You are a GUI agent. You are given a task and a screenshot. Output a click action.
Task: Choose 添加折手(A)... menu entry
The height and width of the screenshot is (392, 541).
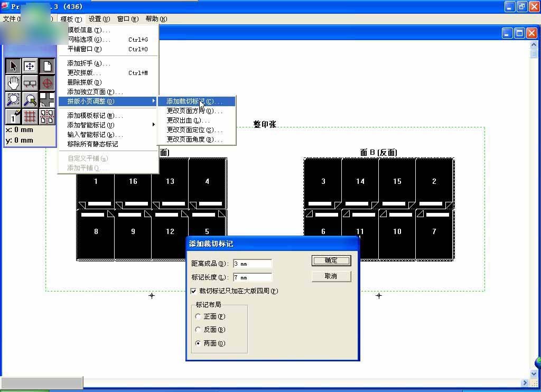tap(108, 63)
